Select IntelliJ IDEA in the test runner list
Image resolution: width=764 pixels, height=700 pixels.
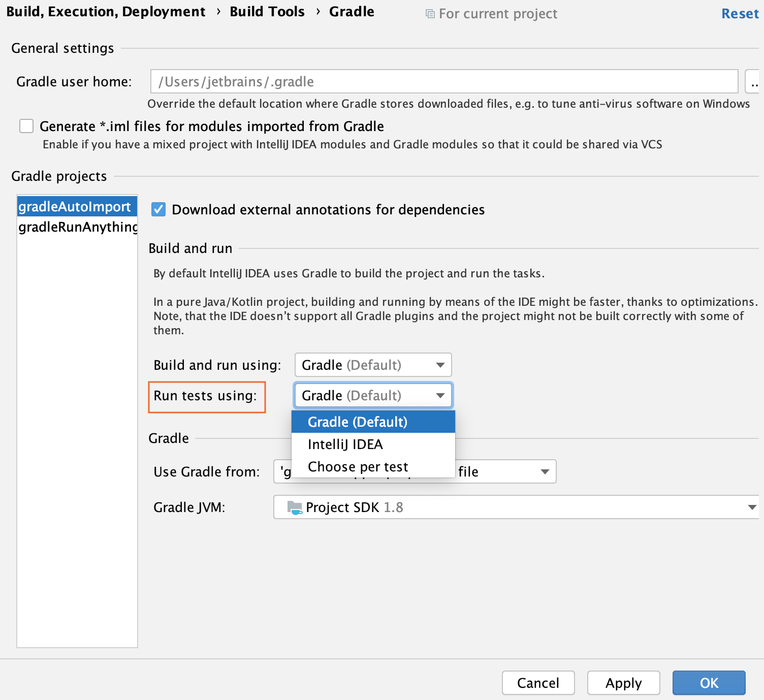click(345, 444)
